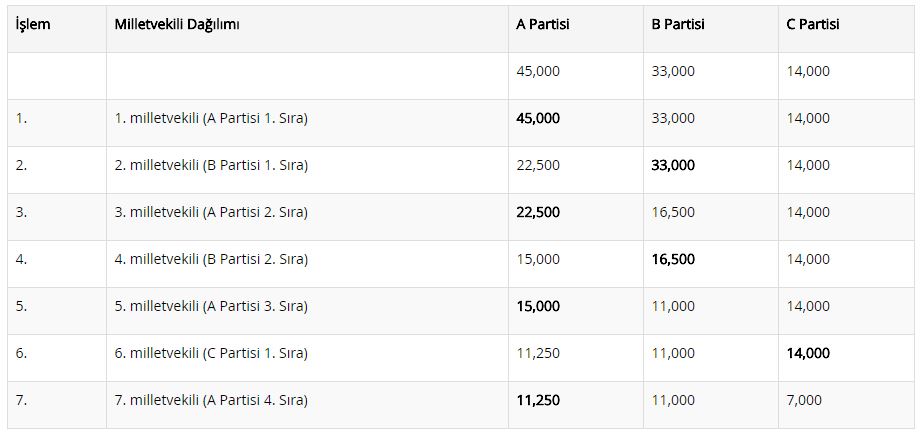Viewport: 923px width, 435px height.
Task: Select the "B Partisi" column header
Action: pyautogui.click(x=678, y=24)
